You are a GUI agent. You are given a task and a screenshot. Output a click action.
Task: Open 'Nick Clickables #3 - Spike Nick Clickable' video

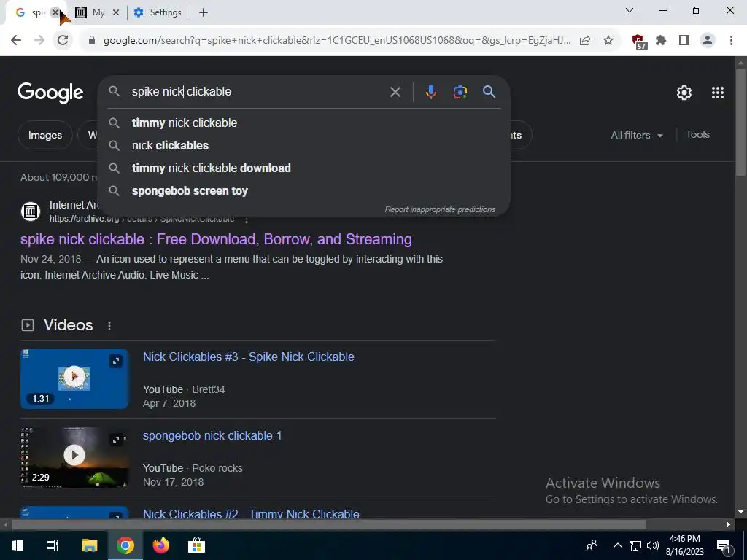249,357
